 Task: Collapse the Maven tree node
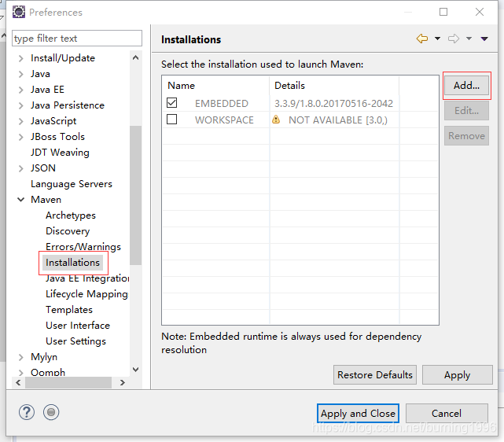coord(21,200)
